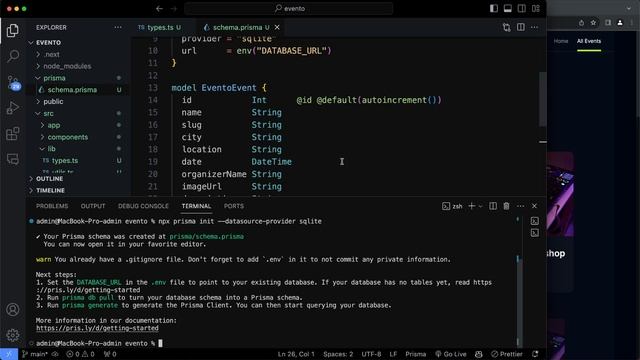This screenshot has width=640, height=360.
Task: Select the TERMINAL panel tab
Action: [196, 206]
